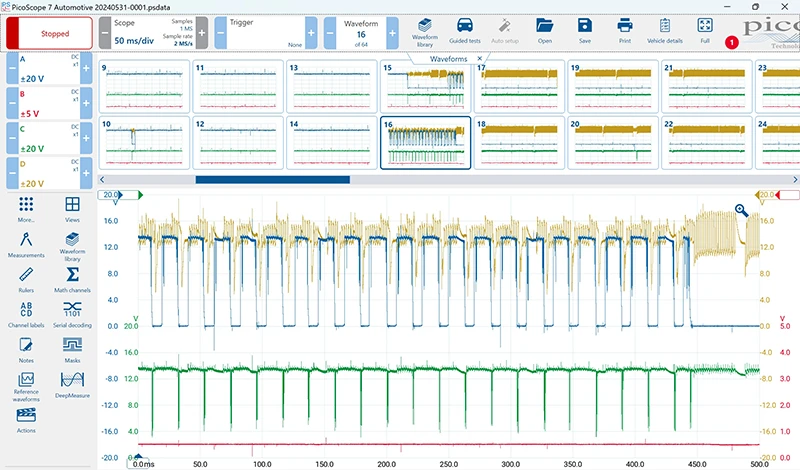Open the Scope 50 ms/div settings
This screenshot has height=470, width=800.
pyautogui.click(x=153, y=33)
